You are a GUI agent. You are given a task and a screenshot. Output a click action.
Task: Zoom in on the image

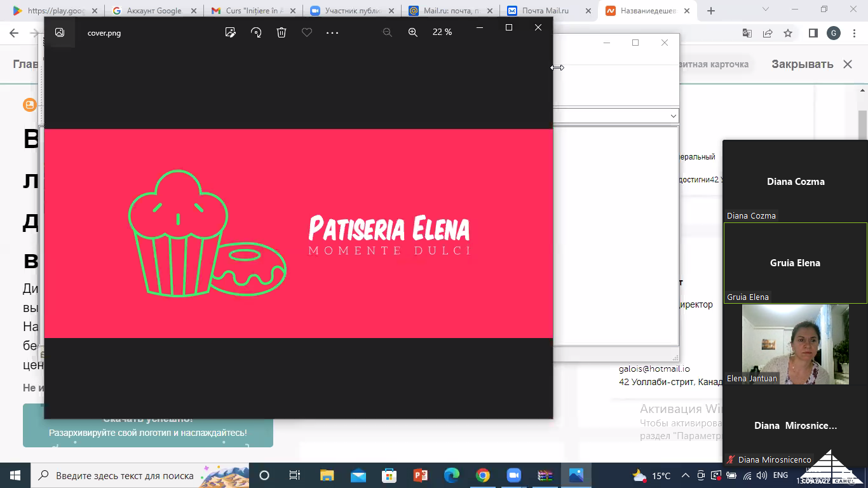[x=413, y=32]
